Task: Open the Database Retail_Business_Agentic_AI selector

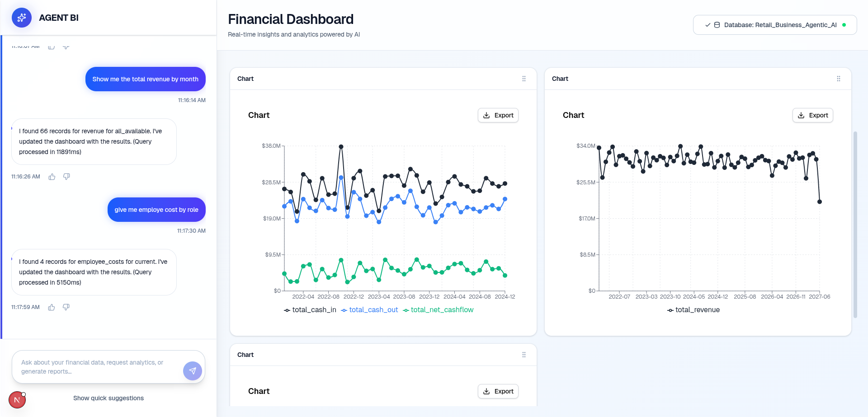Action: coord(774,25)
